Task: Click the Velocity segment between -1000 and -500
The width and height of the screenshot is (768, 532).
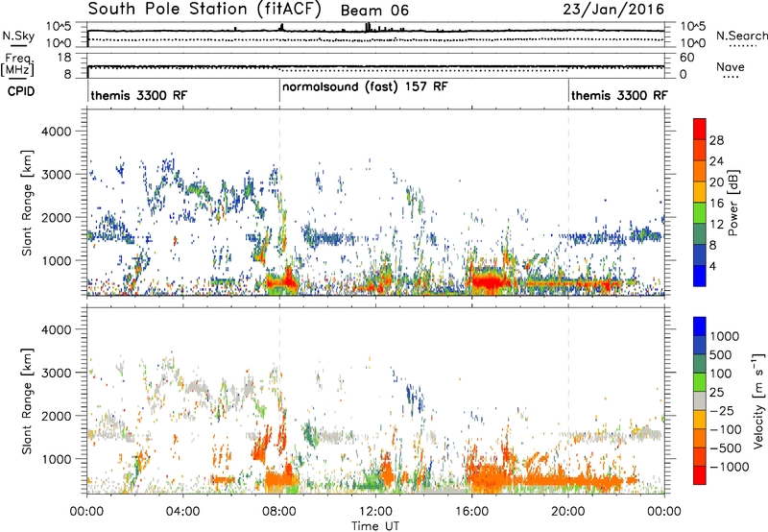Action: coord(700,457)
